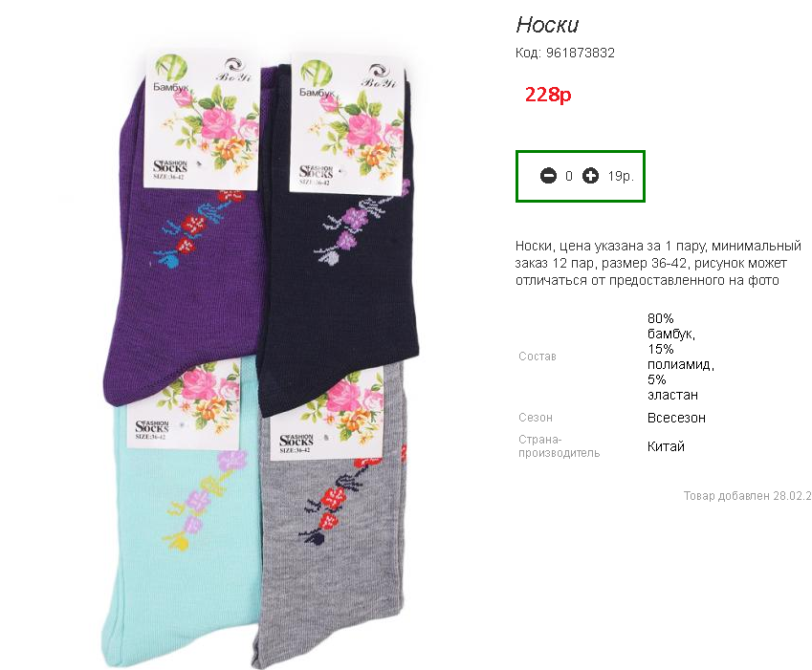Click the Состав attribute label
812x670 pixels.
pos(537,357)
